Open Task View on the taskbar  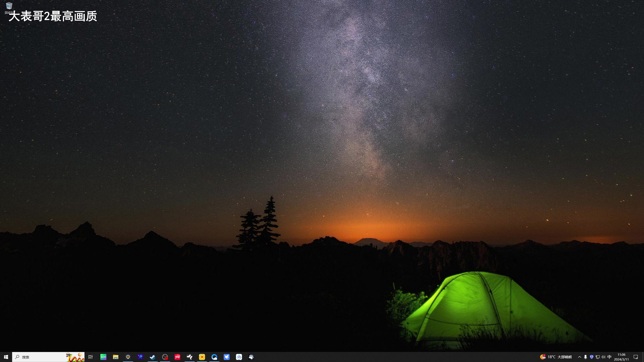pos(91,357)
